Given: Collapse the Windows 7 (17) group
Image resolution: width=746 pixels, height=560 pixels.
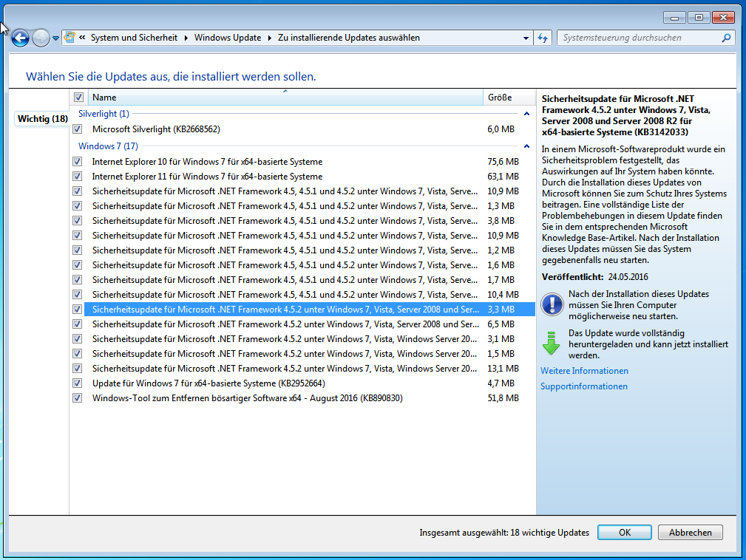Looking at the screenshot, I should click(526, 146).
